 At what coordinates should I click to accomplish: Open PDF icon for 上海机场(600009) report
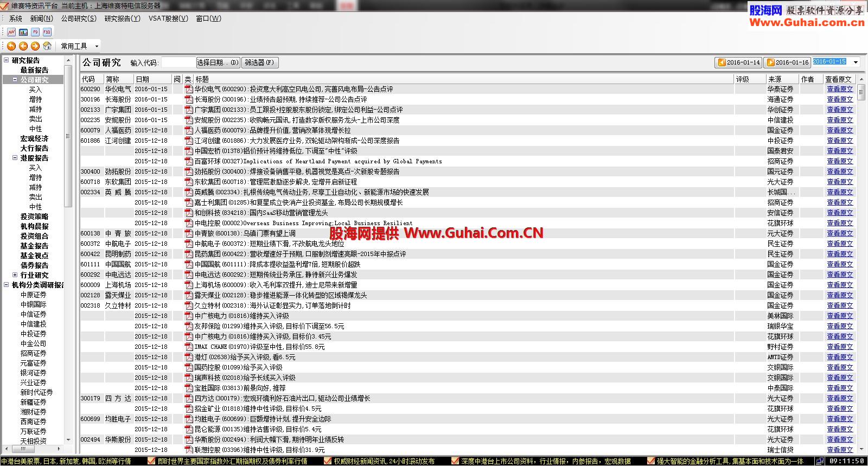pyautogui.click(x=189, y=285)
